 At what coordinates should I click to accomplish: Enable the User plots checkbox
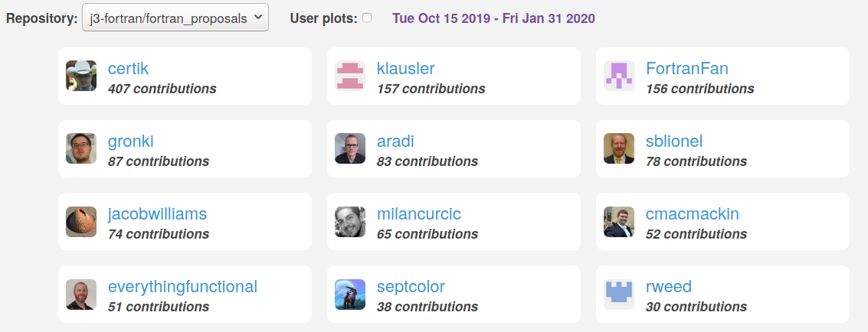point(367,18)
